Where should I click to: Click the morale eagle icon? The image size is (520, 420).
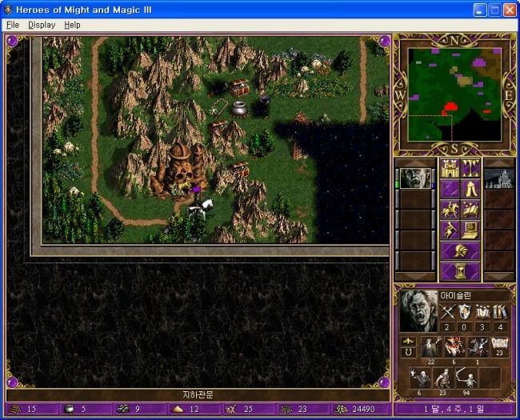pos(408,341)
